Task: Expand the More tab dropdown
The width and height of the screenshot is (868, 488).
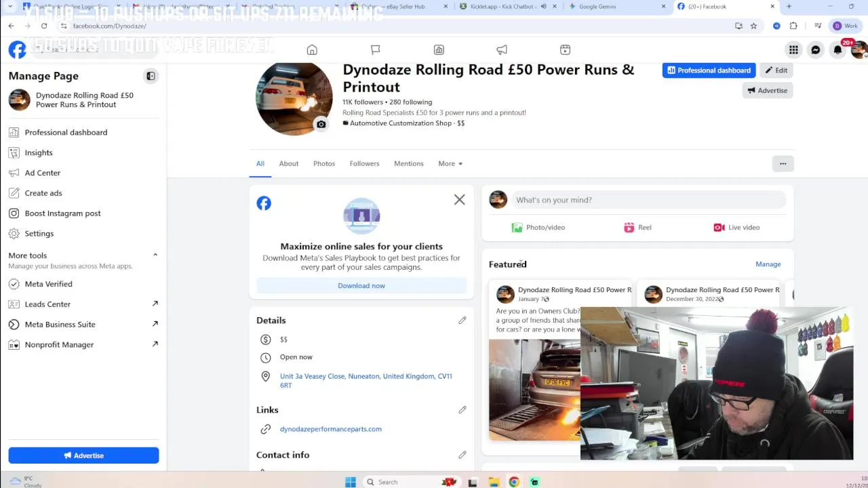Action: [x=450, y=163]
